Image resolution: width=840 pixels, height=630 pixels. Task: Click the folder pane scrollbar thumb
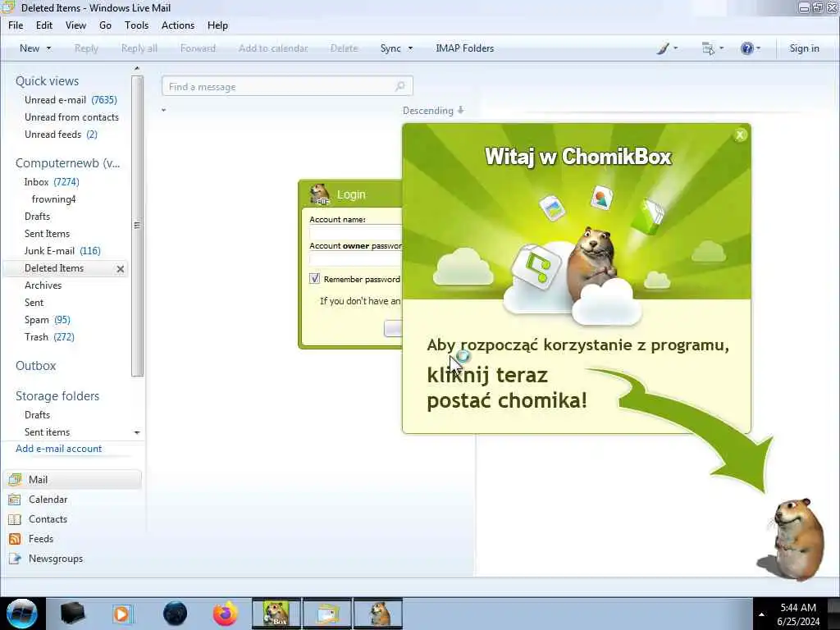(137, 226)
